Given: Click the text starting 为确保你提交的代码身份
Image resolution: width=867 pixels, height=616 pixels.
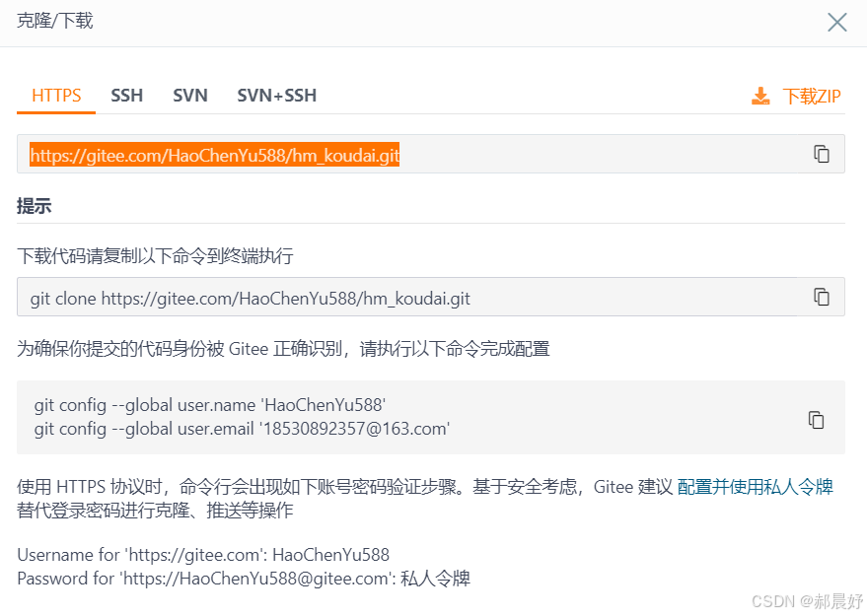Looking at the screenshot, I should coord(283,349).
